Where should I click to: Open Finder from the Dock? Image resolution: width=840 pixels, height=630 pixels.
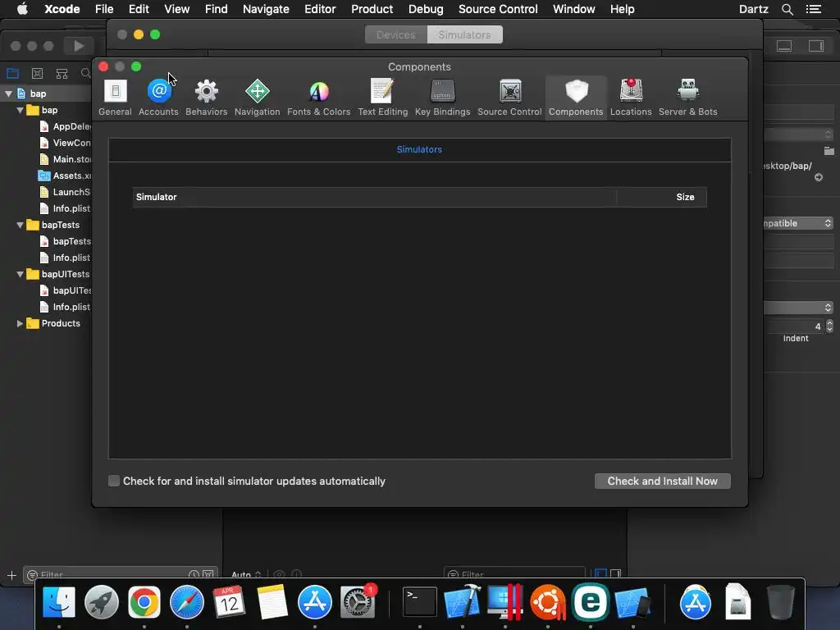tap(59, 602)
